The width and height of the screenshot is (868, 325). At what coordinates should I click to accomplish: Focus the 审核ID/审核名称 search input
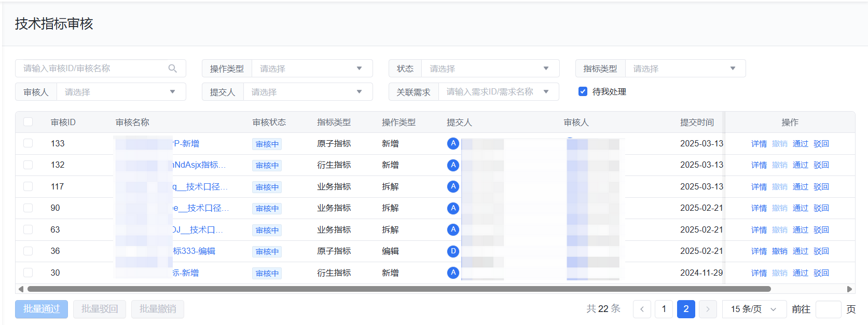click(93, 69)
